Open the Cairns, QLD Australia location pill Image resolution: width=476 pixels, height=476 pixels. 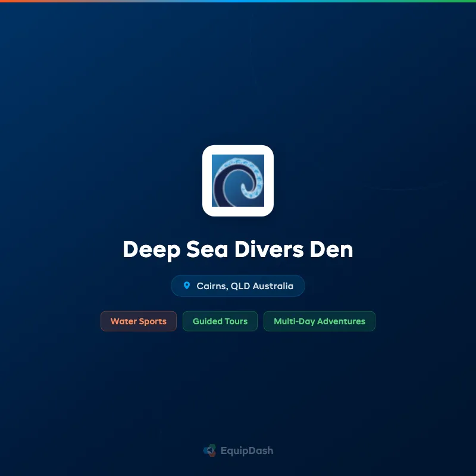point(238,286)
